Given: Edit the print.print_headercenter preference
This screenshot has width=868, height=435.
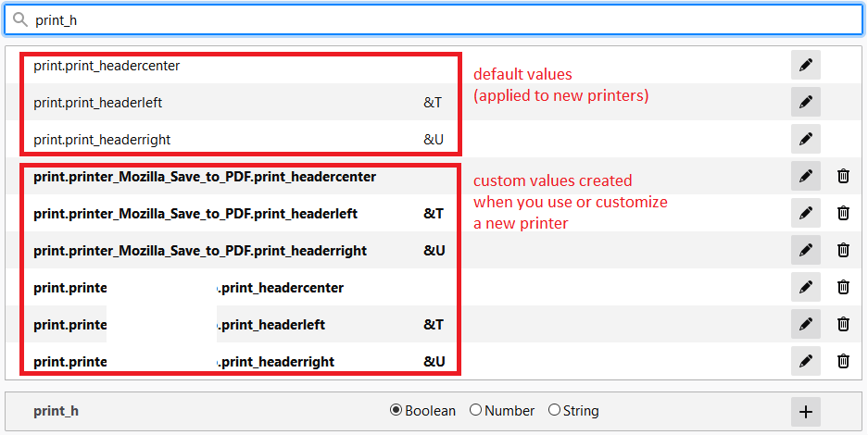Looking at the screenshot, I should point(806,66).
